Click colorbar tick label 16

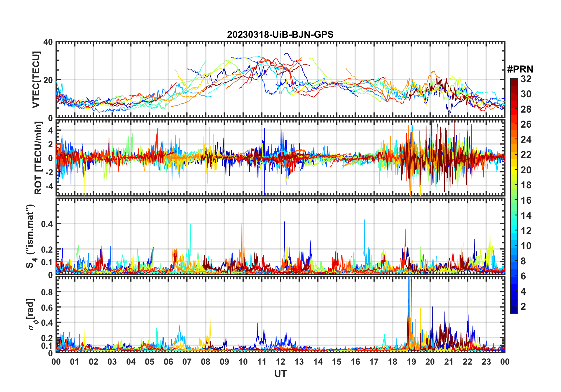[526, 200]
